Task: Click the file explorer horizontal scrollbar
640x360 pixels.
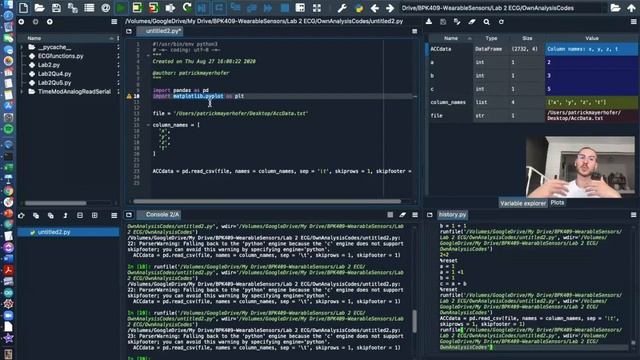Action: (x=56, y=203)
